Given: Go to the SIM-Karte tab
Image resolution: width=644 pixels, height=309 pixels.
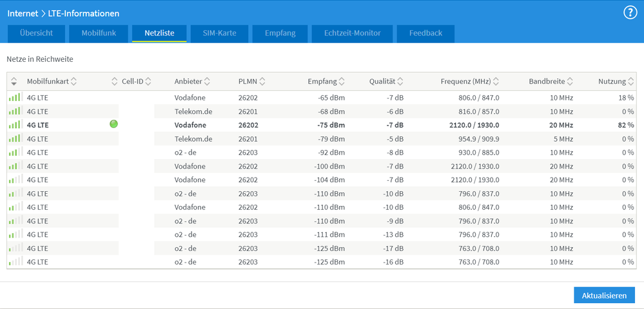Looking at the screenshot, I should (219, 33).
